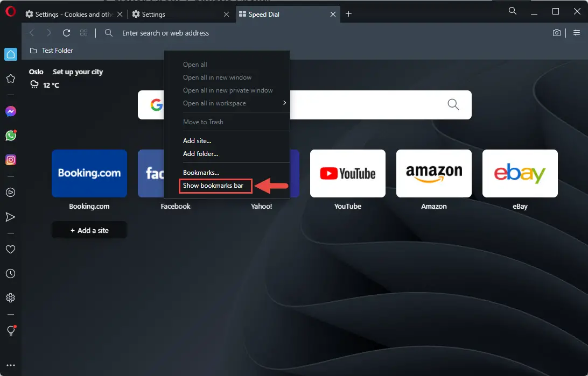
Task: Open the lightbulb tips icon in sidebar
Action: (x=11, y=331)
